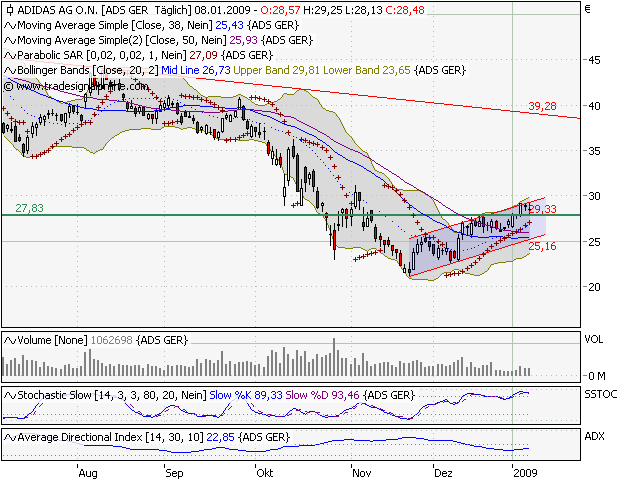The image size is (640, 480).
Task: Click Parabolic SAR value 27,09
Action: 203,56
